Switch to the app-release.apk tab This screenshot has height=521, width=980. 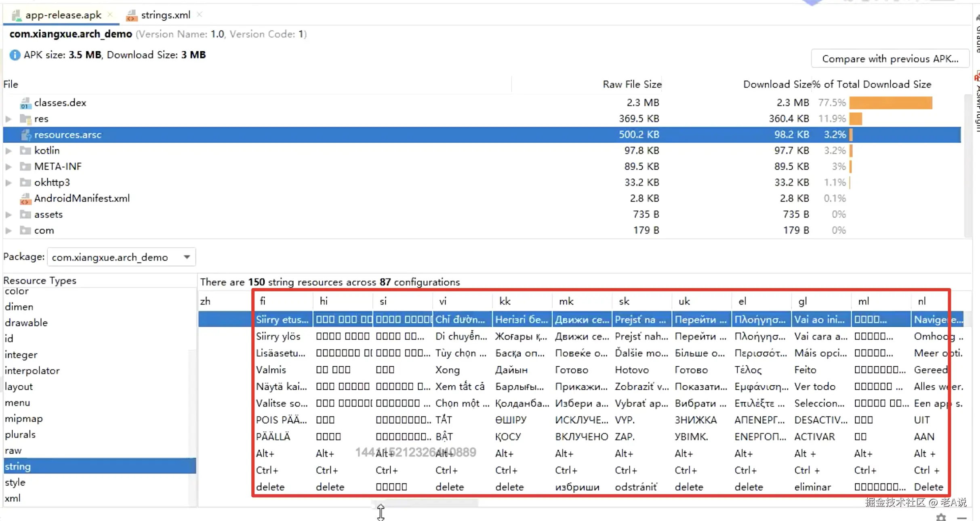(63, 15)
